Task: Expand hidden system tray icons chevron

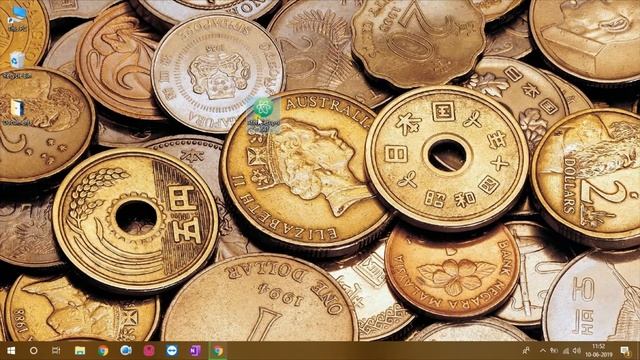Action: coord(542,351)
